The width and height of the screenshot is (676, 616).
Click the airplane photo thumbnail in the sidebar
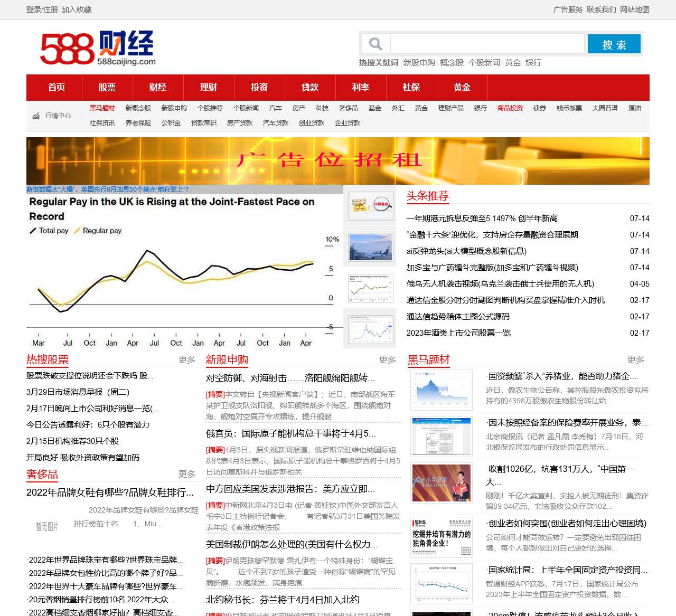(370, 247)
